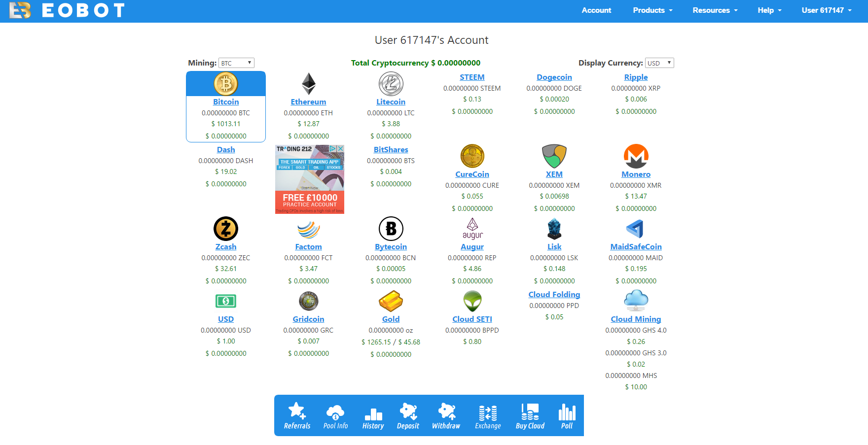Expand the Help menu
This screenshot has width=868, height=445.
[x=769, y=10]
